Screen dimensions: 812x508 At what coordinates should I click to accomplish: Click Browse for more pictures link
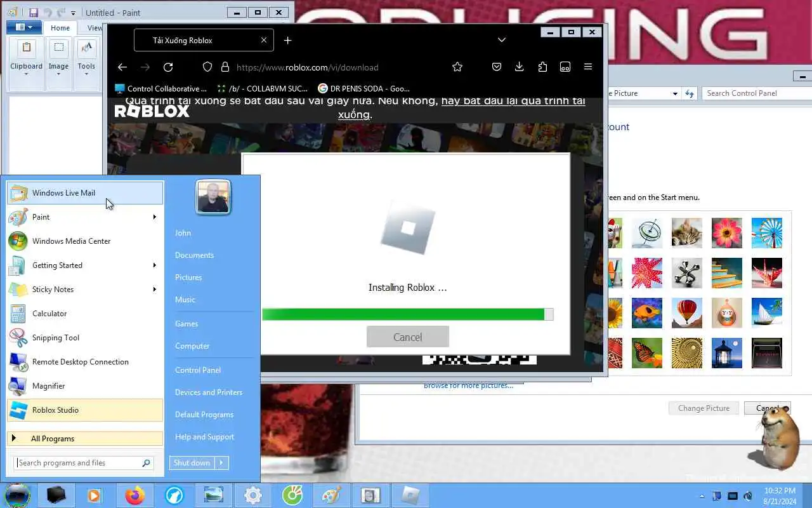click(x=468, y=385)
